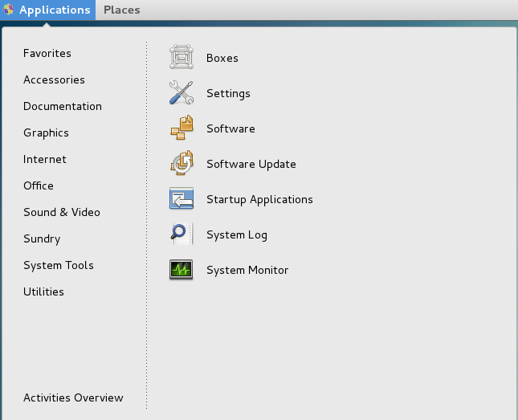This screenshot has width=518, height=420.
Task: Select the Favorites category
Action: click(x=47, y=53)
